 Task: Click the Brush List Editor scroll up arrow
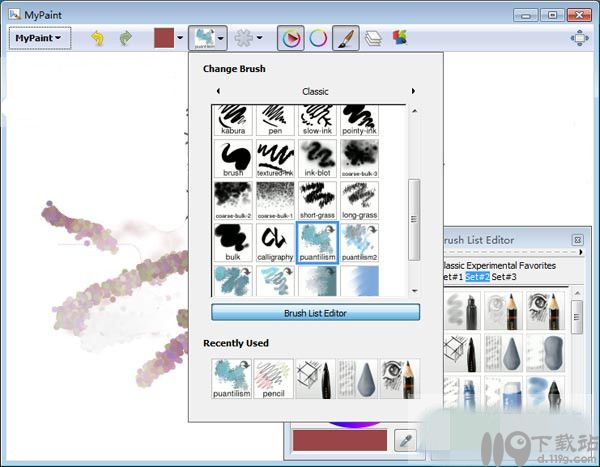click(x=577, y=293)
